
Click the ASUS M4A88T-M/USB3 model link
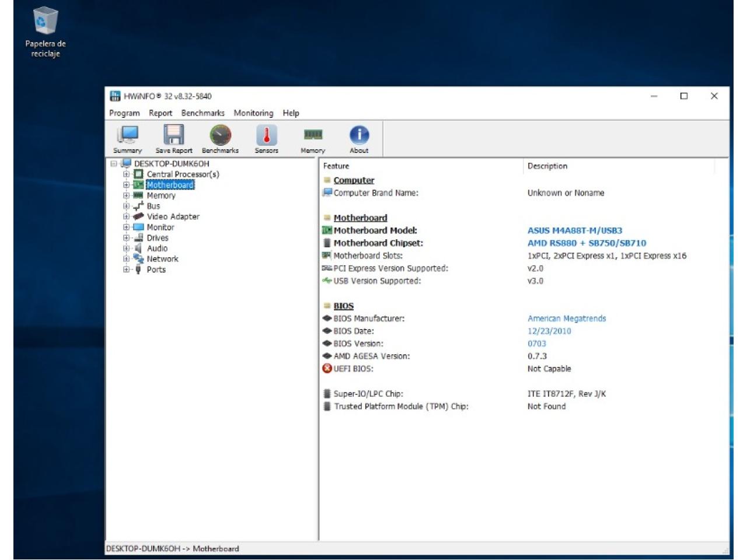[574, 230]
